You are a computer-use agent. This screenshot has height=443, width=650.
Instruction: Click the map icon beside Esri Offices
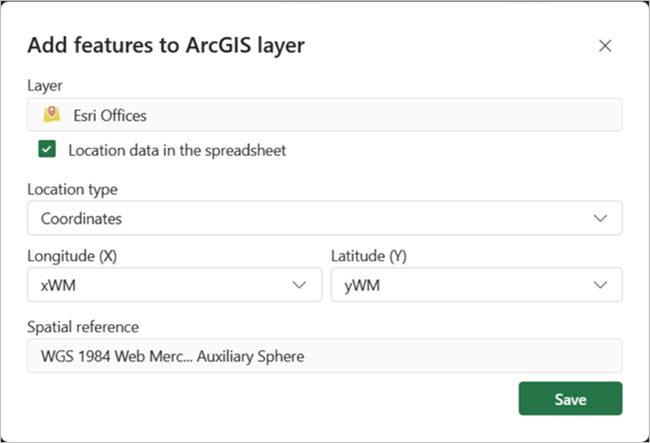(51, 115)
